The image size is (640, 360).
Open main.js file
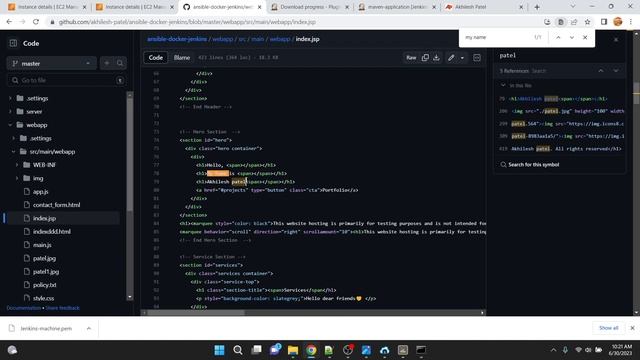[x=42, y=245]
